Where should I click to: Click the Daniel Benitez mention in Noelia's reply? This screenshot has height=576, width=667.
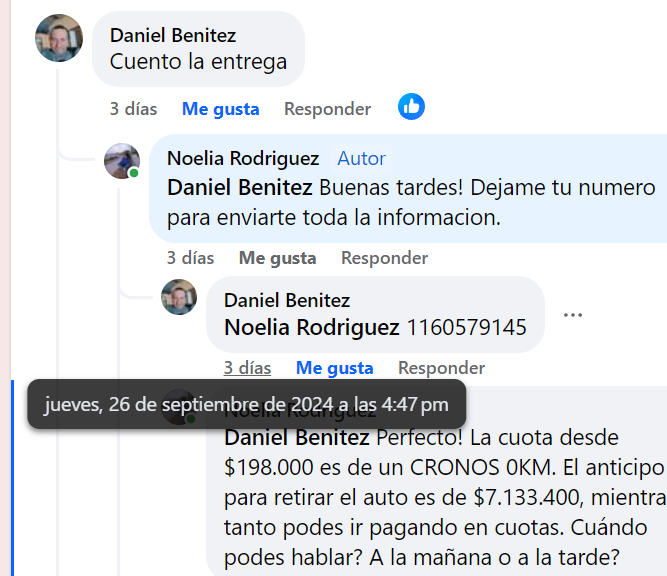click(239, 187)
